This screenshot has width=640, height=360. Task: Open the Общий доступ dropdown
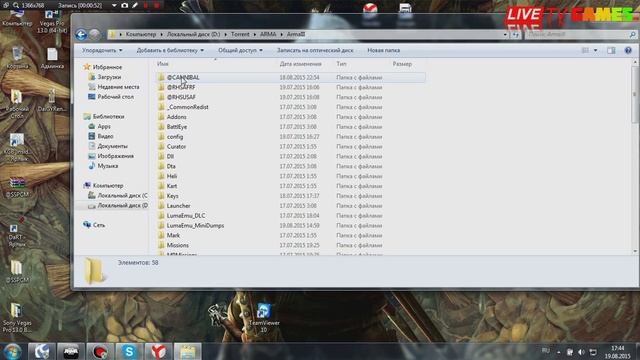(x=240, y=50)
